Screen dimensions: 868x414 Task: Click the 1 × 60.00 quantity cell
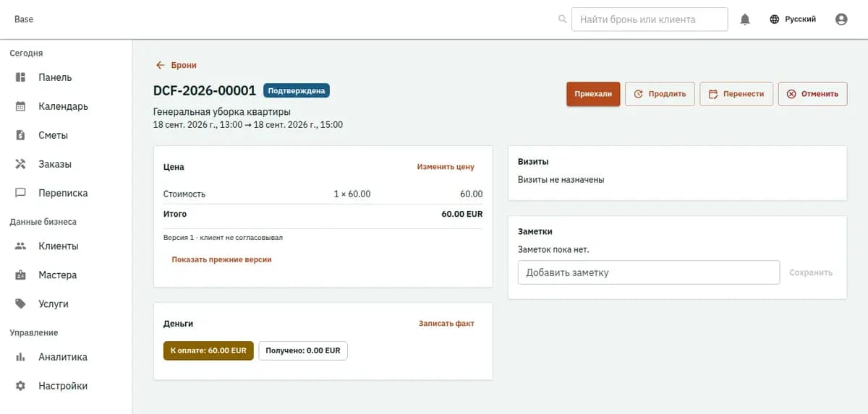(x=352, y=194)
